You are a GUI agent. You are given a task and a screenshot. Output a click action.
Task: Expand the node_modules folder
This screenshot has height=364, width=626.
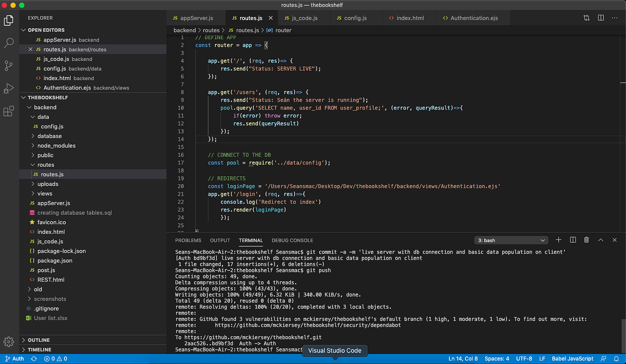click(x=55, y=145)
